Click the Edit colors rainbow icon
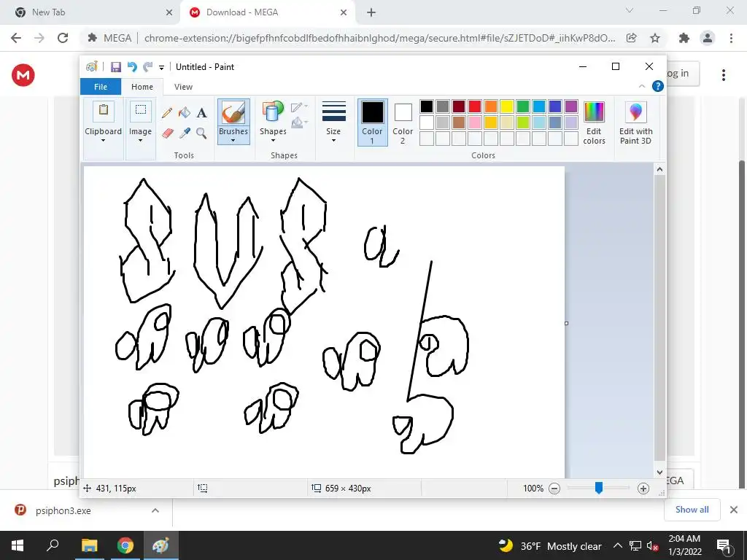This screenshot has height=560, width=747. (594, 112)
